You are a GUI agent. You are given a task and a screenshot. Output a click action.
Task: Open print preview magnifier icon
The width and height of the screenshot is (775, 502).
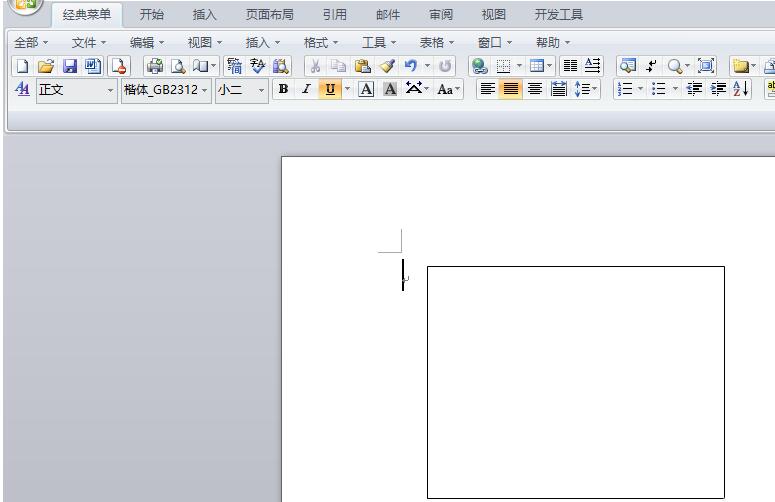[x=178, y=66]
